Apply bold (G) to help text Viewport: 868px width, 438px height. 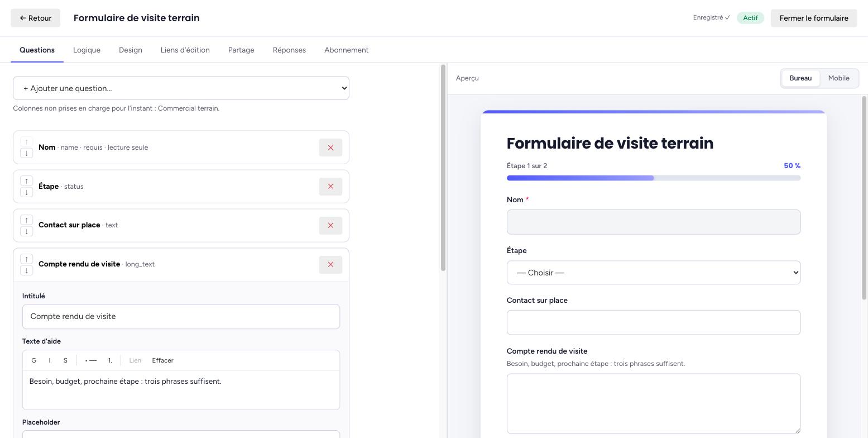coord(34,360)
